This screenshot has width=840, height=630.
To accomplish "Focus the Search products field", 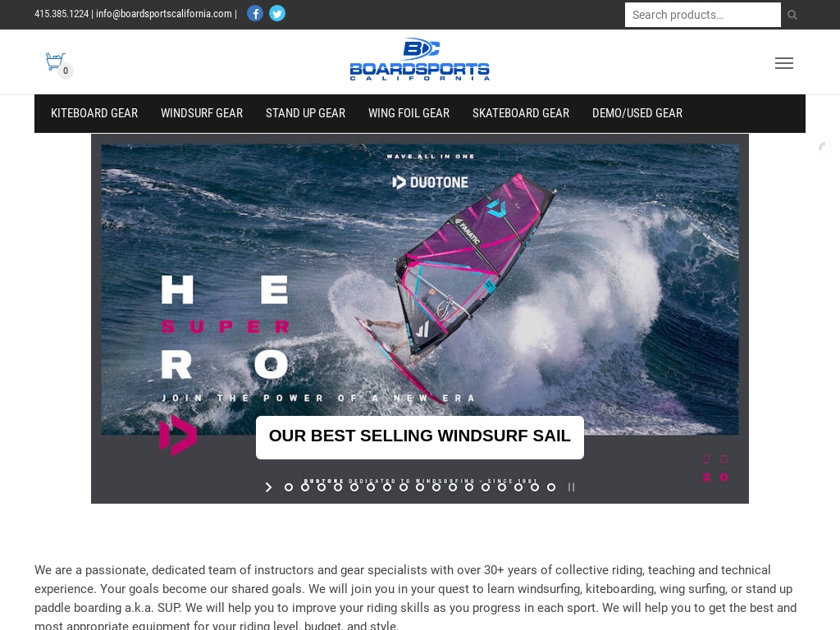I will point(702,15).
